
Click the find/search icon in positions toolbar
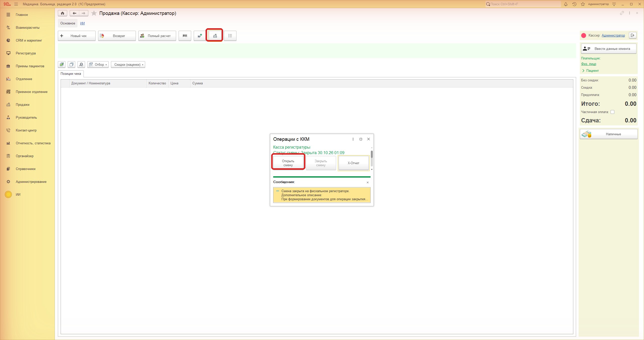point(81,65)
